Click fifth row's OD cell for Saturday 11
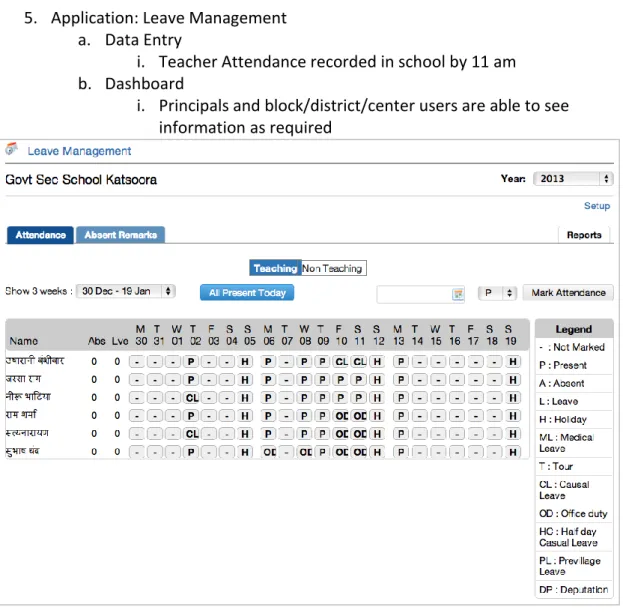The height and width of the screenshot is (613, 623). [359, 434]
